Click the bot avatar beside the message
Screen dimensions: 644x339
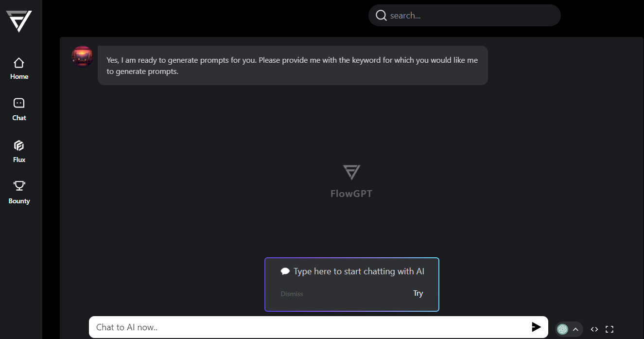82,56
